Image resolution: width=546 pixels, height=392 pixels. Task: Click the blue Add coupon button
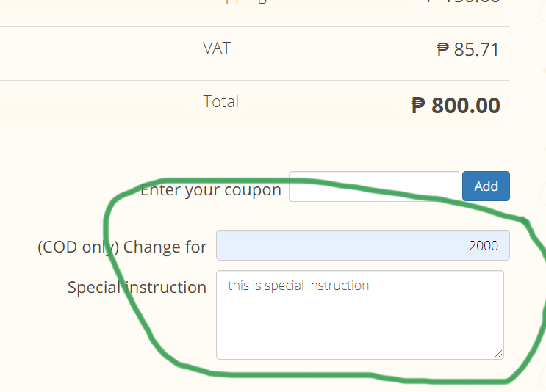486,186
